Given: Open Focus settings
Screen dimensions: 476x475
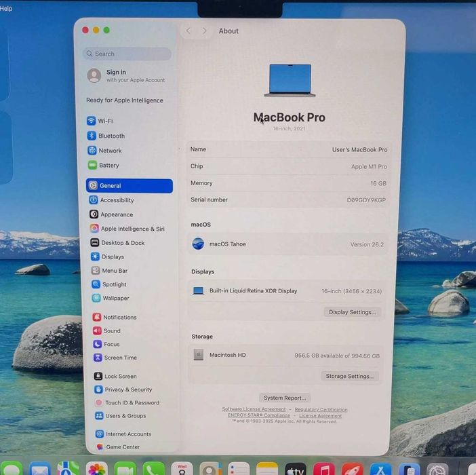Looking at the screenshot, I should tap(106, 344).
